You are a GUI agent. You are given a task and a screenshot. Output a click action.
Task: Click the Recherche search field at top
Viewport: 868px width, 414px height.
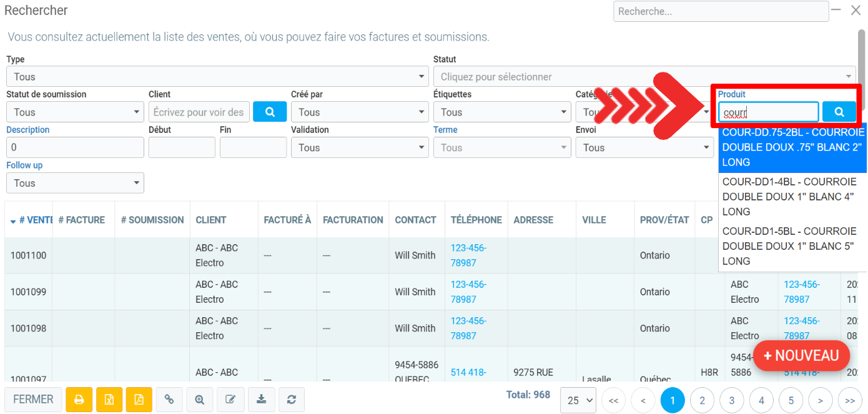pos(721,11)
